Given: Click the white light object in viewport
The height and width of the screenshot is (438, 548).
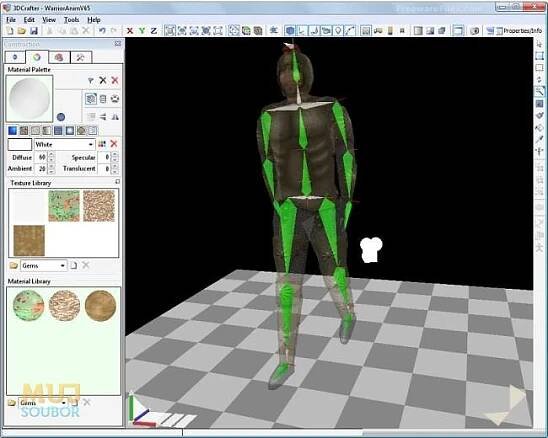Looking at the screenshot, I should tap(371, 250).
